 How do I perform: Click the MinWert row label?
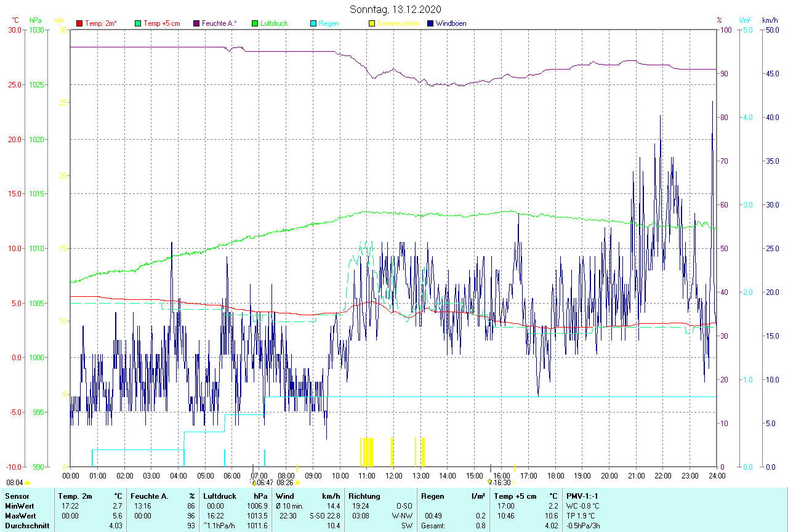(x=19, y=506)
